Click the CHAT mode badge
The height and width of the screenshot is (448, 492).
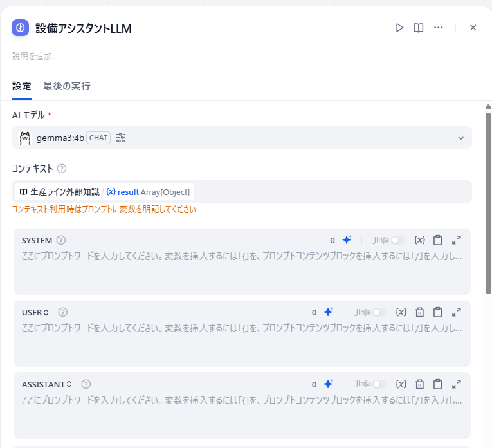point(98,138)
